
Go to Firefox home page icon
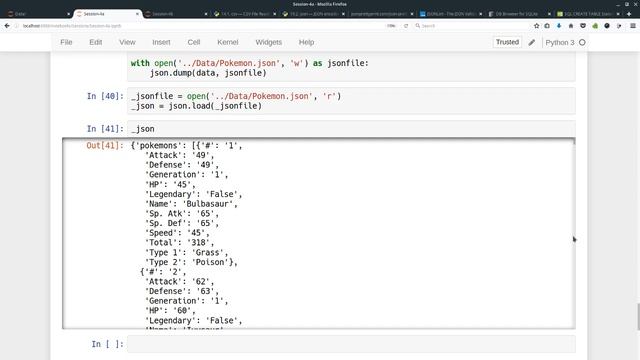pos(571,26)
